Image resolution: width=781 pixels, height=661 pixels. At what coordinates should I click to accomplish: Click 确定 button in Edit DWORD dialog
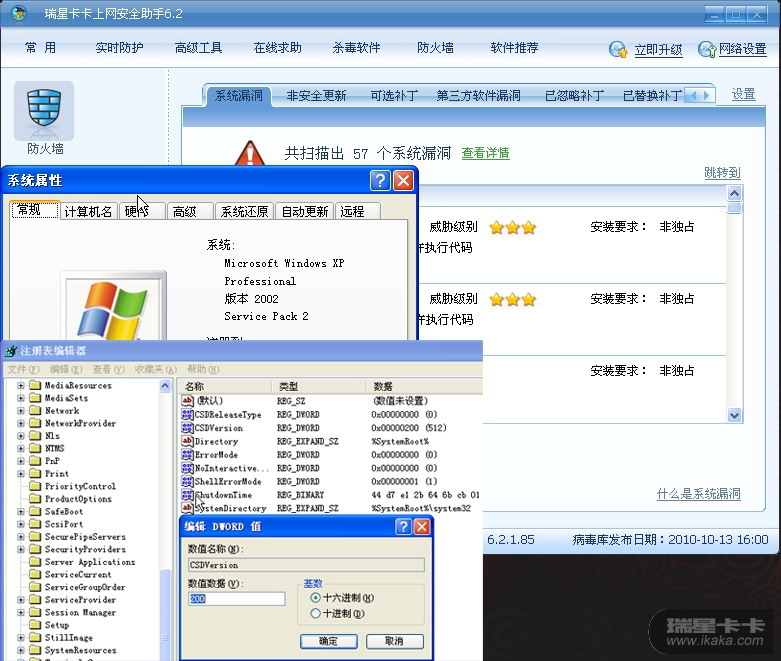329,641
